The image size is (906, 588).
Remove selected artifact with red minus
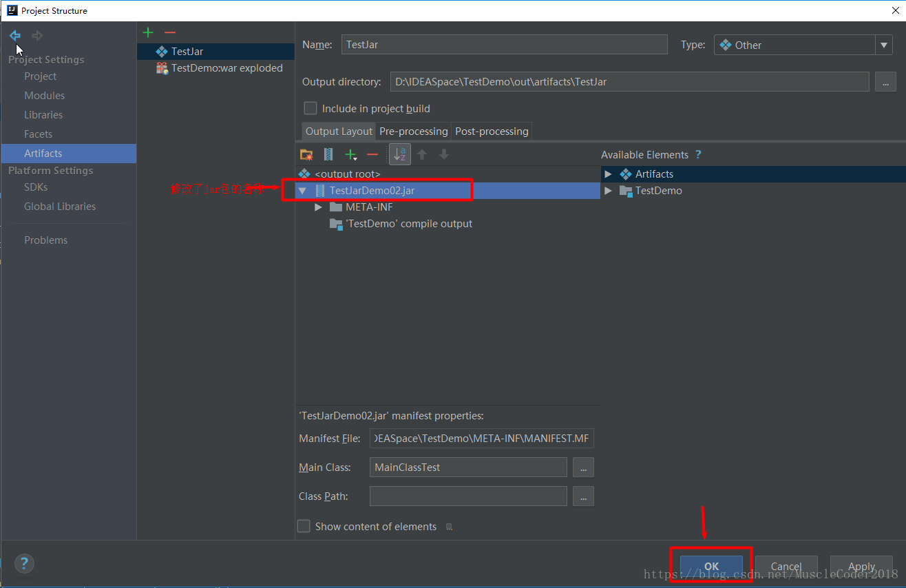tap(170, 32)
